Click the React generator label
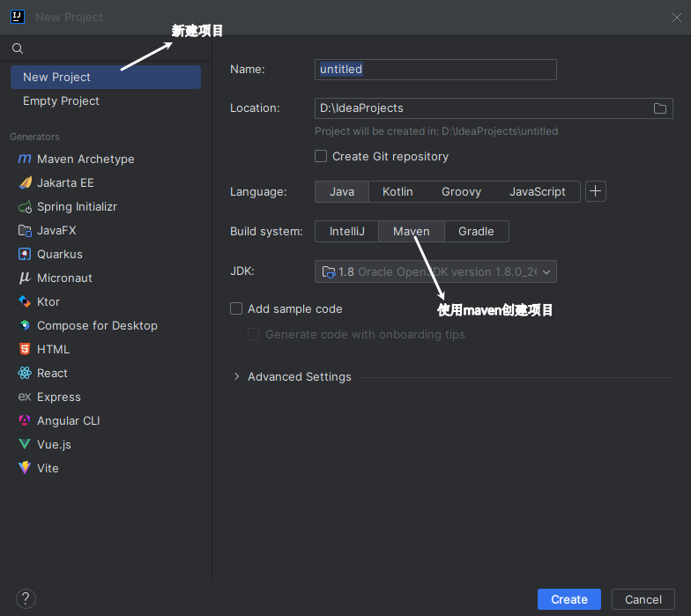This screenshot has width=691, height=616. 52,374
